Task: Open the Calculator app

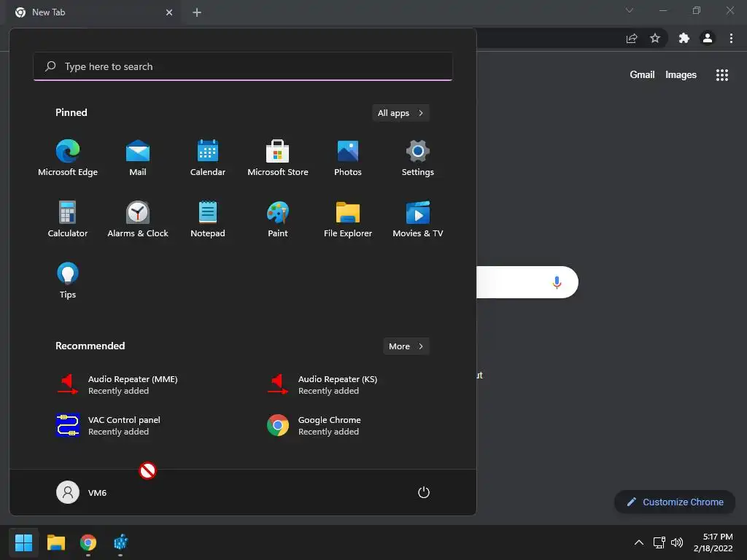Action: [68, 219]
